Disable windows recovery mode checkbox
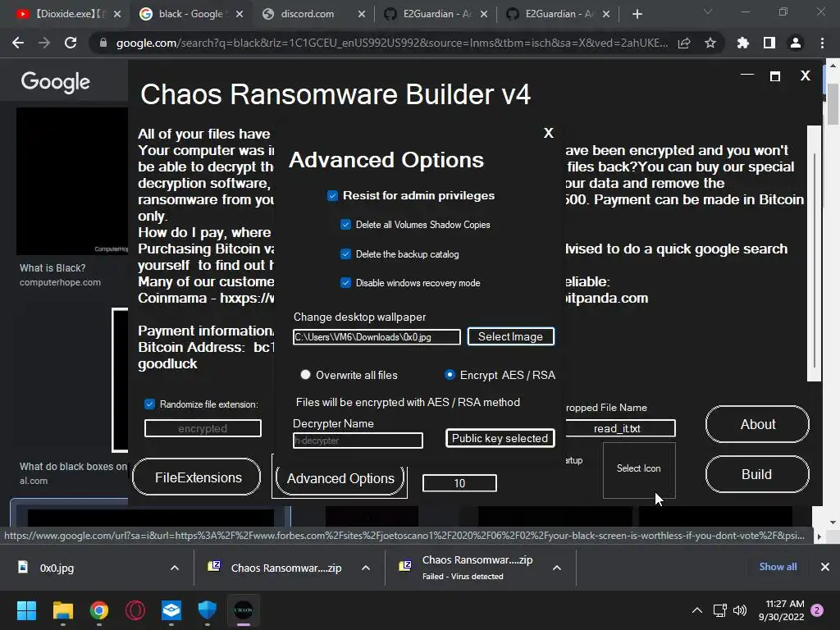Image resolution: width=840 pixels, height=630 pixels. click(x=345, y=283)
